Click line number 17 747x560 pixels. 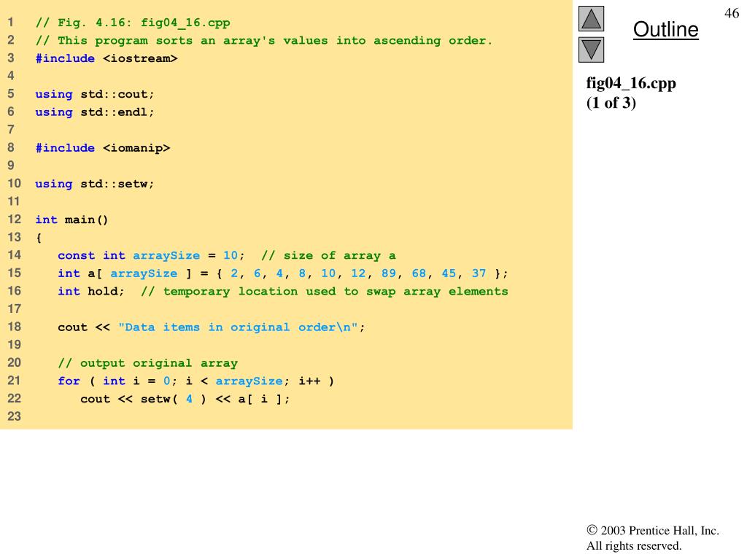[x=15, y=309]
